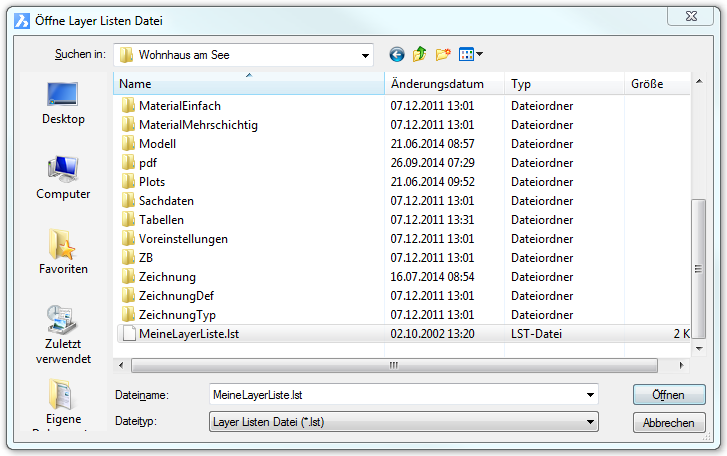The width and height of the screenshot is (727, 456).
Task: Click the Öffnen button
Action: [x=668, y=395]
